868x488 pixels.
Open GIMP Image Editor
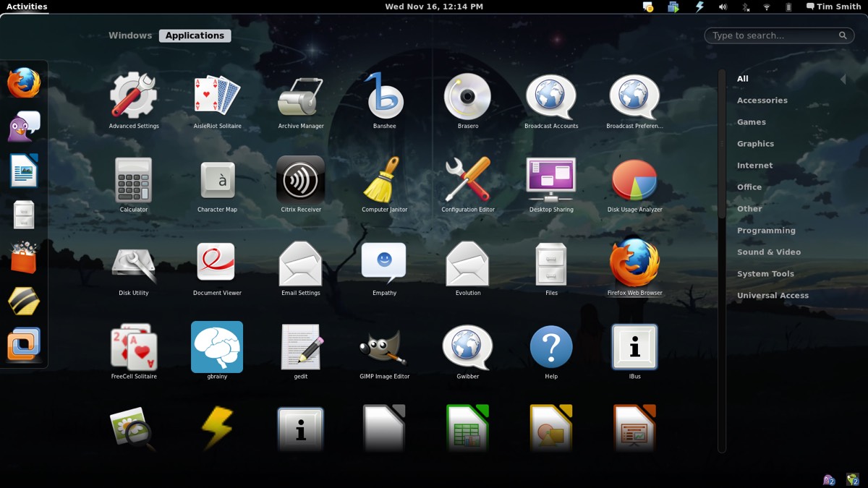point(384,348)
